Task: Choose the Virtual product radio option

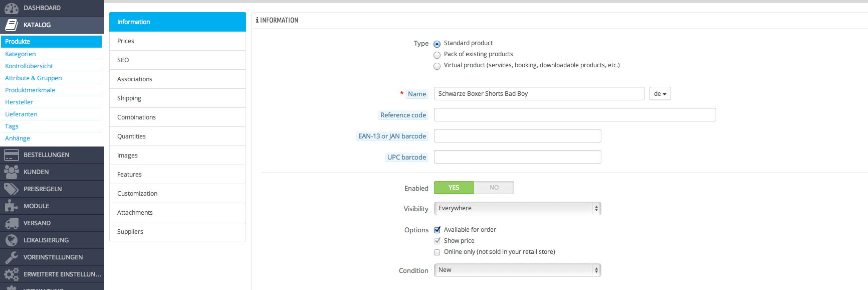Action: pyautogui.click(x=437, y=66)
